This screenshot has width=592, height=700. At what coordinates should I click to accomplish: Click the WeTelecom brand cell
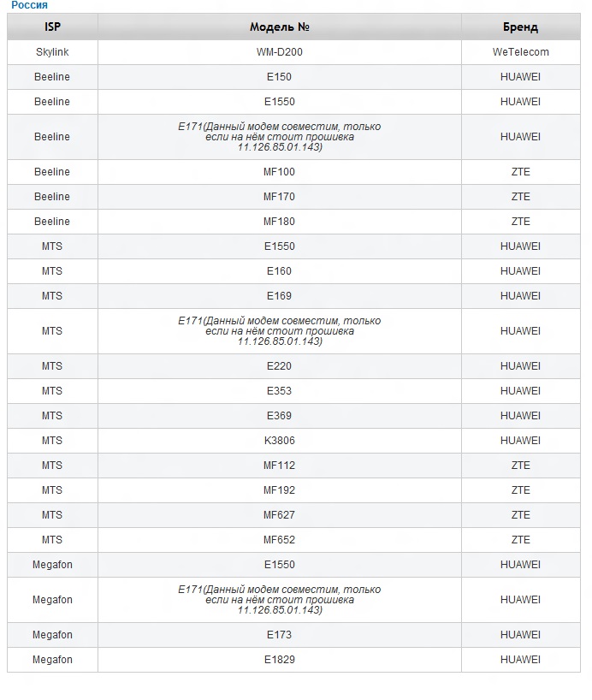(x=520, y=52)
